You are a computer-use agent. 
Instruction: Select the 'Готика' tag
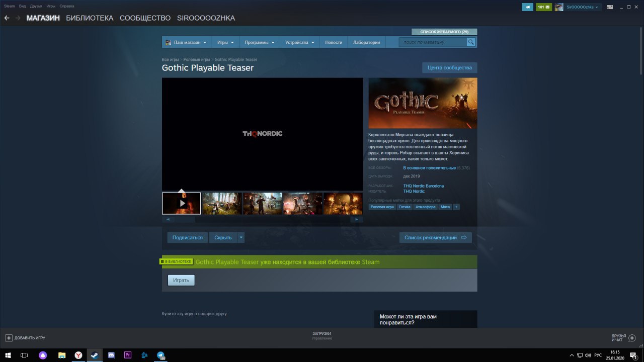coord(405,207)
